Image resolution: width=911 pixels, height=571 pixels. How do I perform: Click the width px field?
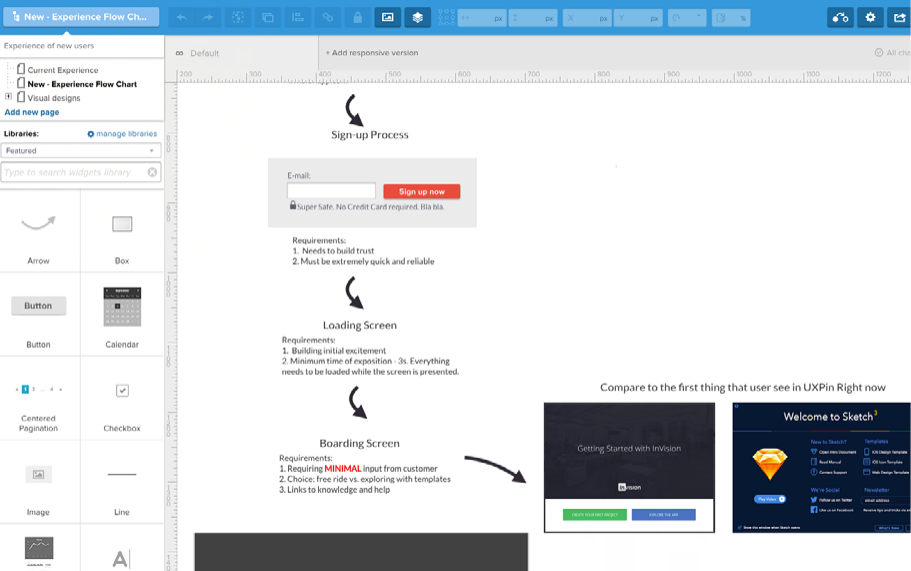click(x=482, y=18)
